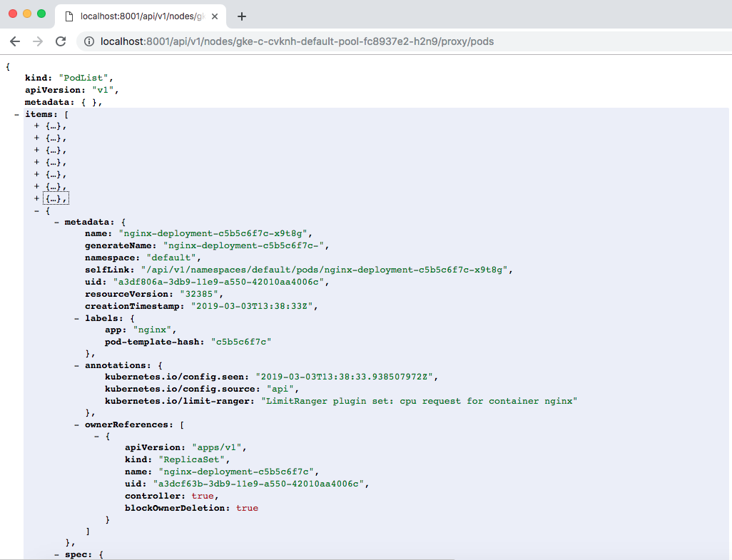Screen dimensions: 732x560
Task: Select the localhost:8001 tab
Action: [139, 16]
